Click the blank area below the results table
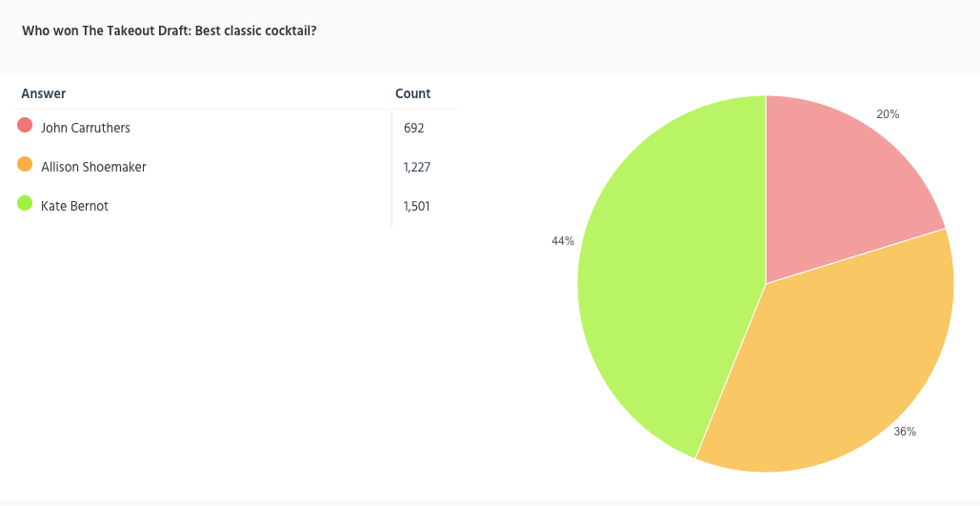Screen dimensions: 980x506 tap(229, 362)
